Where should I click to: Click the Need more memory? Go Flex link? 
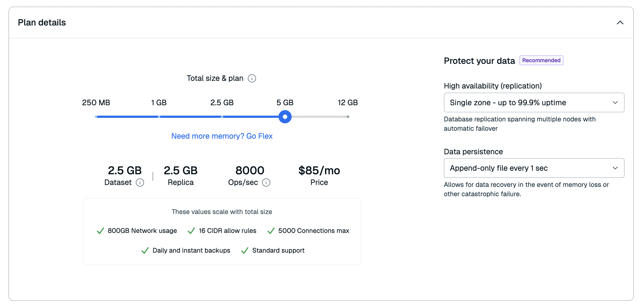[222, 136]
